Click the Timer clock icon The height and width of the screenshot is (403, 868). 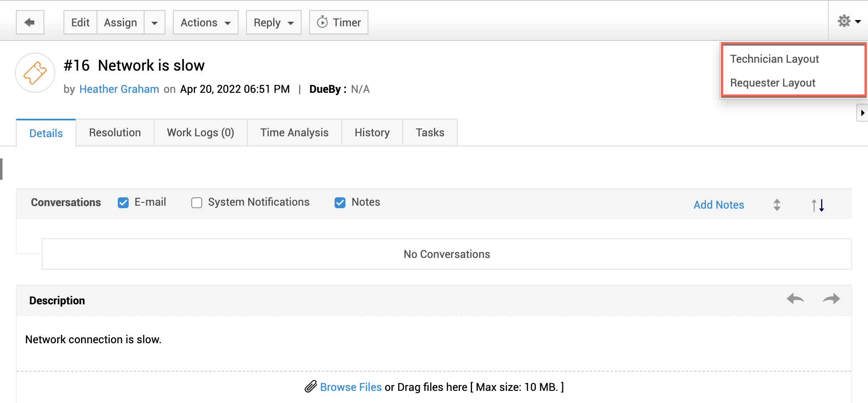[x=322, y=22]
